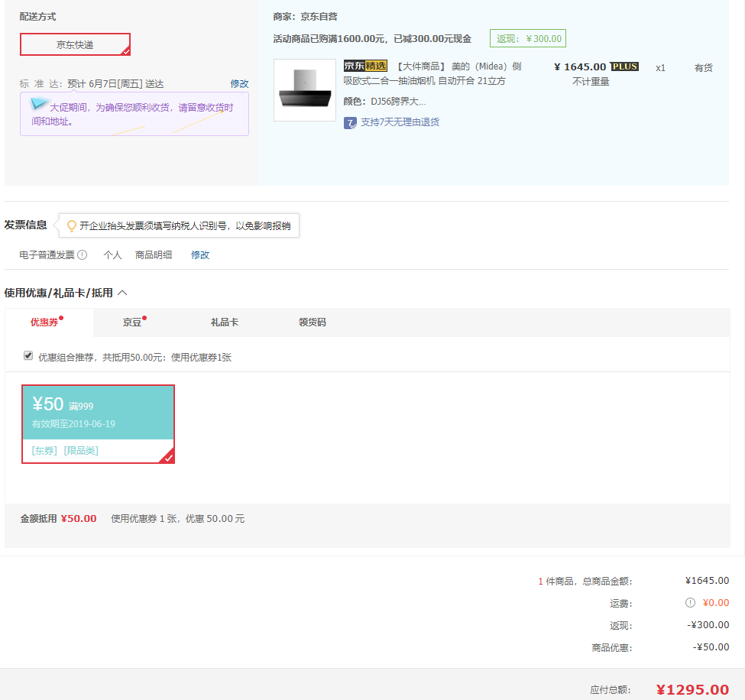Click the x1 quantity text
The height and width of the screenshot is (700, 745).
click(660, 68)
